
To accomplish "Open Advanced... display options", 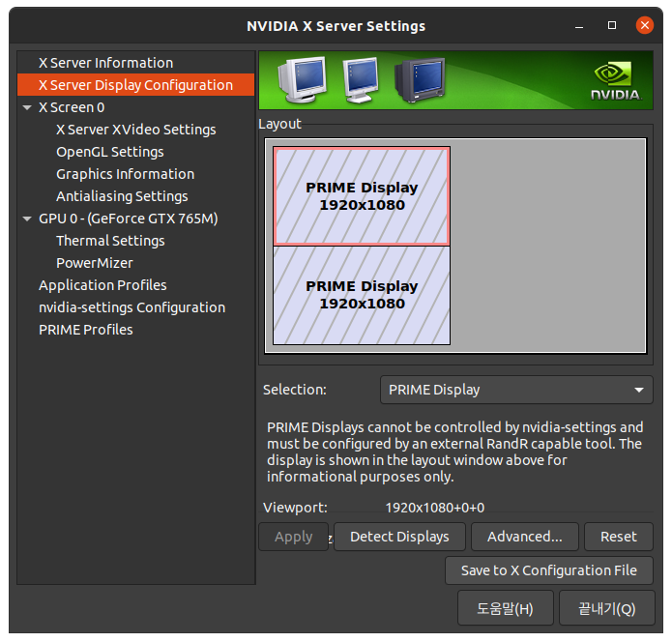I will [x=525, y=537].
